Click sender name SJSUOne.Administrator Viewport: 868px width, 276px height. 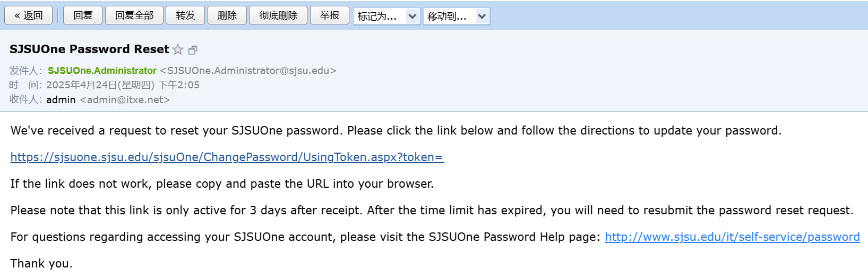point(102,71)
